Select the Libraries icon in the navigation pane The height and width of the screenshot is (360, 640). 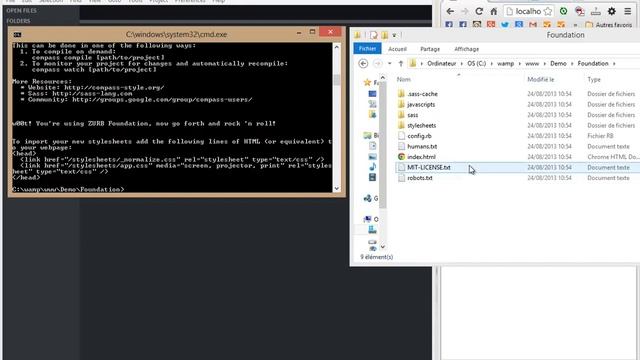[368, 136]
